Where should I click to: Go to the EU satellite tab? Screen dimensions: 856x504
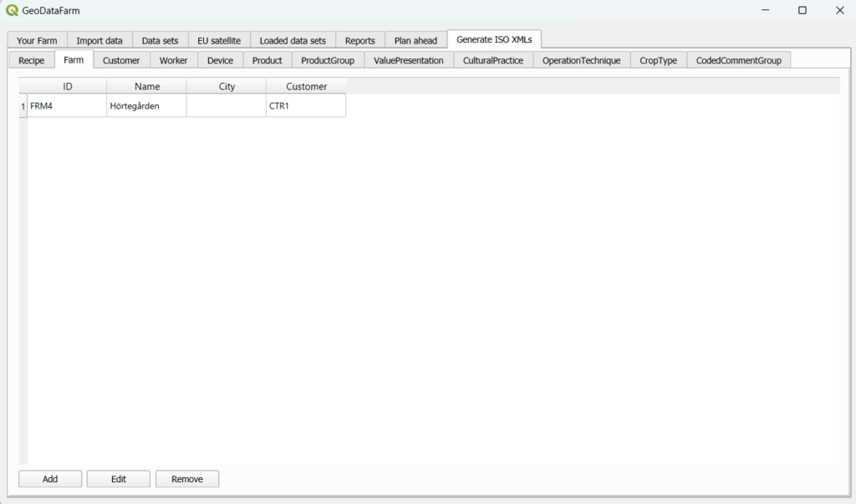coord(219,40)
